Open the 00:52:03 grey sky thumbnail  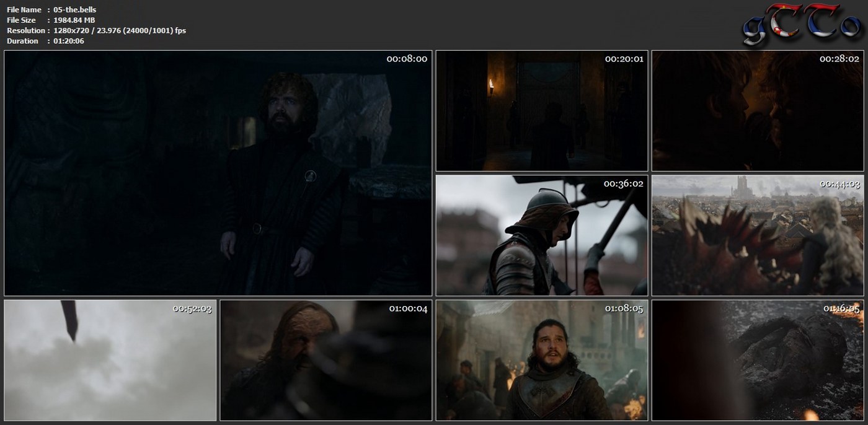pyautogui.click(x=110, y=361)
